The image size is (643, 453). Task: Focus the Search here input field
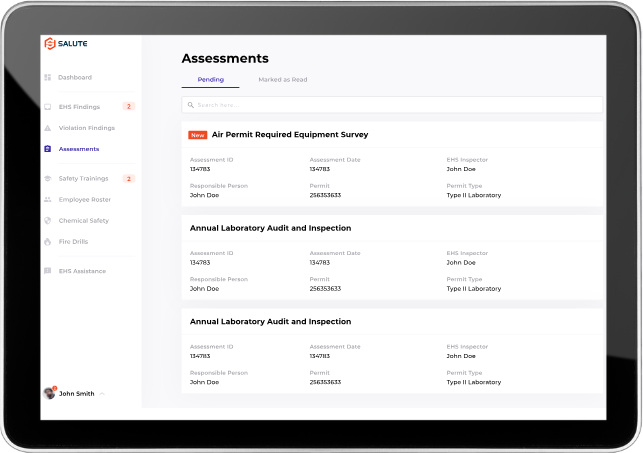(392, 105)
